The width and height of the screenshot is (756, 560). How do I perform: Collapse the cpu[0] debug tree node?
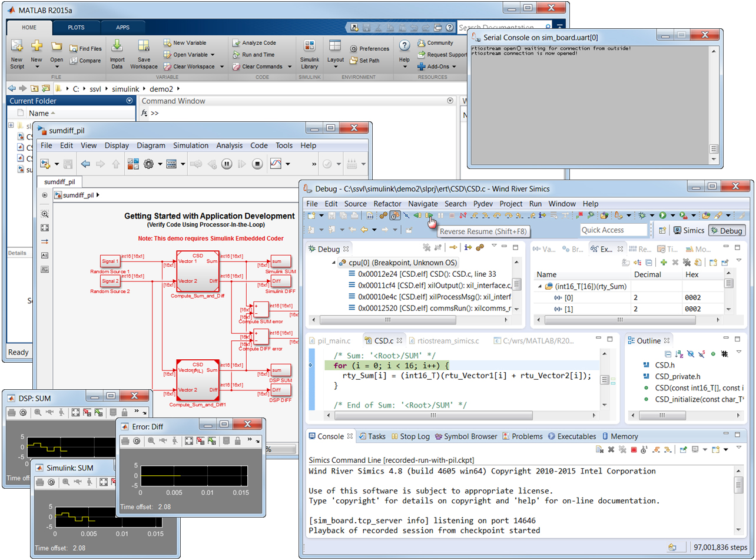coord(335,263)
